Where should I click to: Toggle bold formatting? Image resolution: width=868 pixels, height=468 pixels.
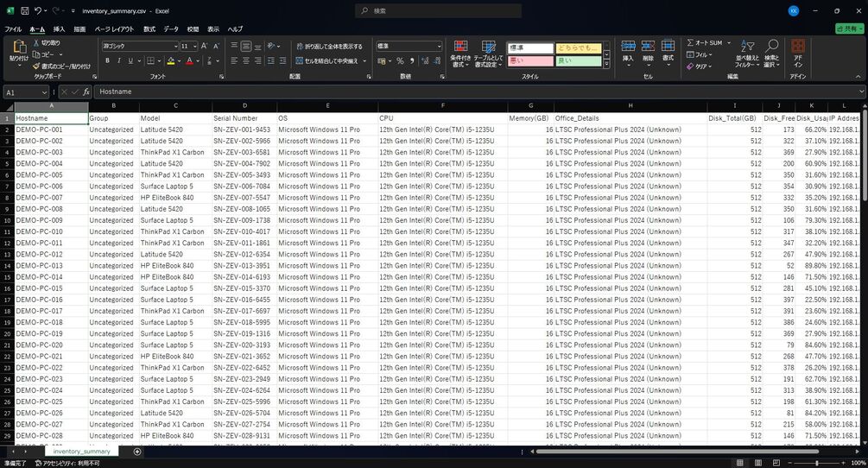[107, 60]
